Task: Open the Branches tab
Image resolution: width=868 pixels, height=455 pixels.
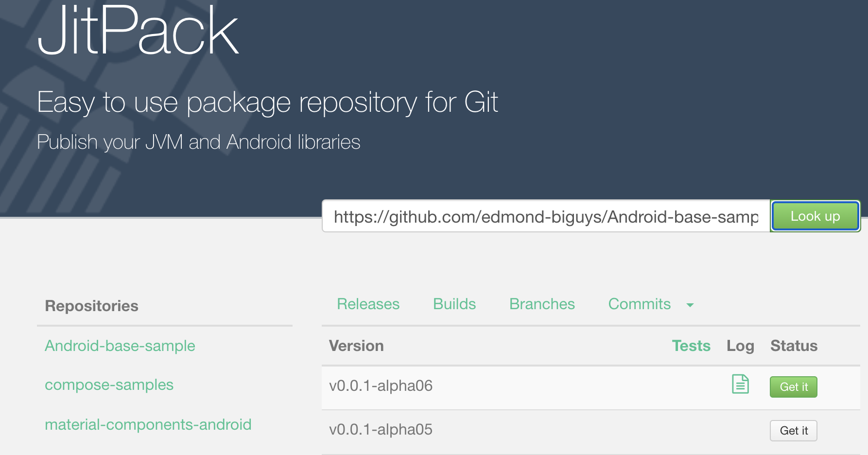Action: (542, 304)
